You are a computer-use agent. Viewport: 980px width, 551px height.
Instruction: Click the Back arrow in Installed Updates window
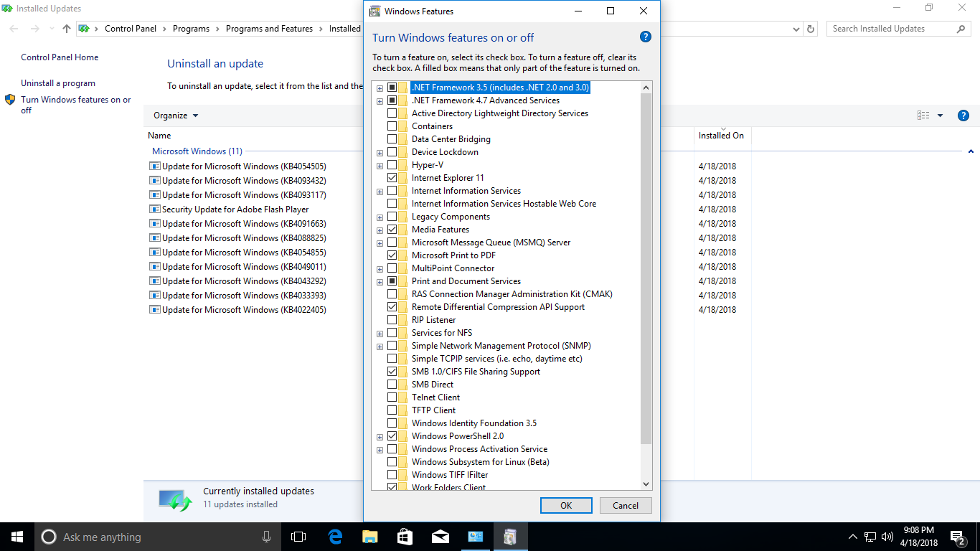point(14,29)
